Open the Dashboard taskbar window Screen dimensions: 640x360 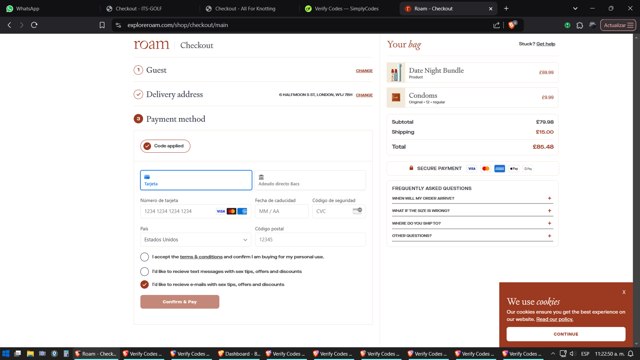239,353
